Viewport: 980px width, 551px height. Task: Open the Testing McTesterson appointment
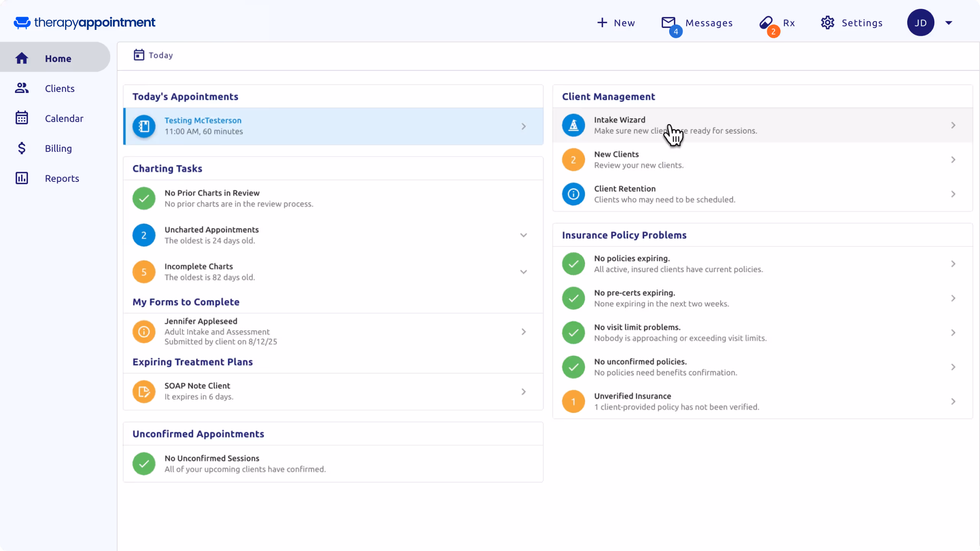coord(333,126)
